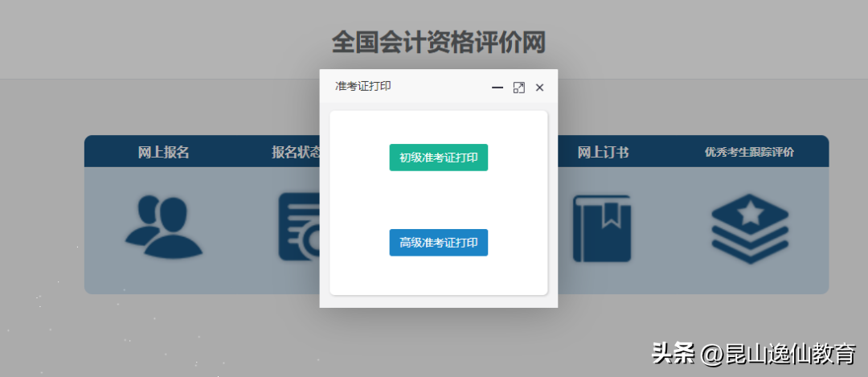Viewport: 868px width, 377px height.
Task: Select the 报名状态 heading
Action: point(296,152)
